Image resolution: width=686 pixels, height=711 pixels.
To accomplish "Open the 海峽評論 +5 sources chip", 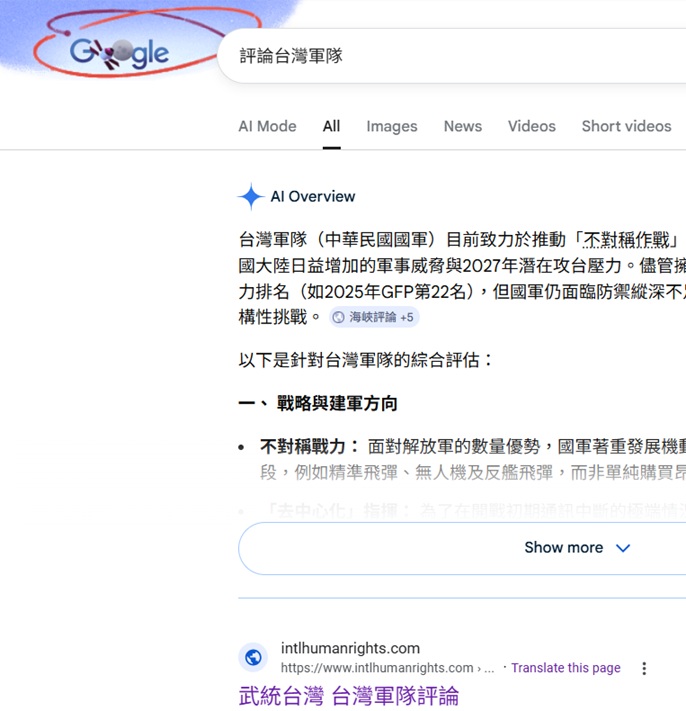I will click(373, 317).
